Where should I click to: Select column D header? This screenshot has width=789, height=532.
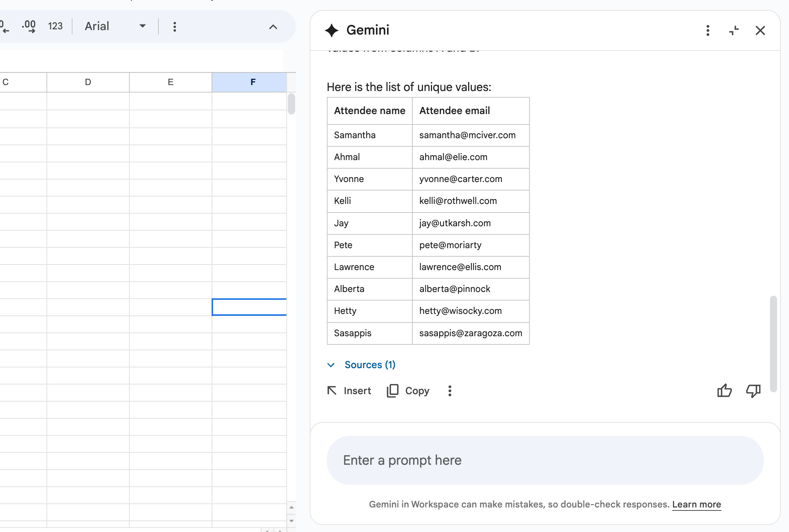tap(88, 82)
